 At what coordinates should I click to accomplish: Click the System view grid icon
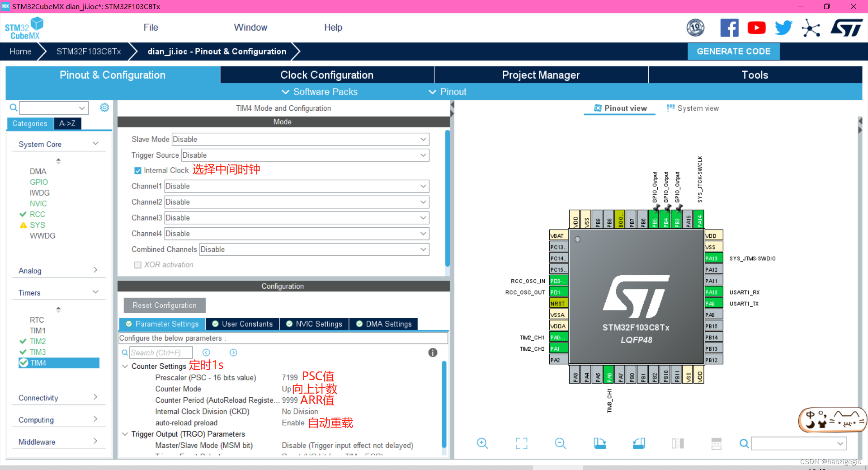pyautogui.click(x=670, y=108)
